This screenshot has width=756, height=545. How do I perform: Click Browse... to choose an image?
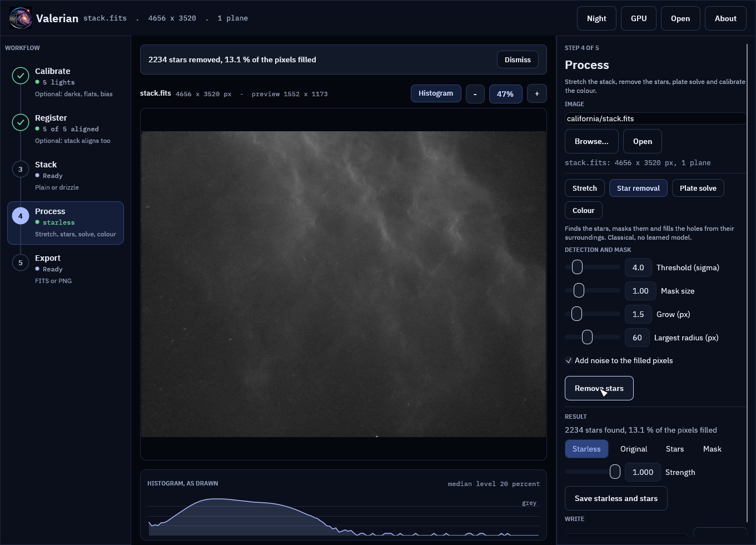(591, 141)
